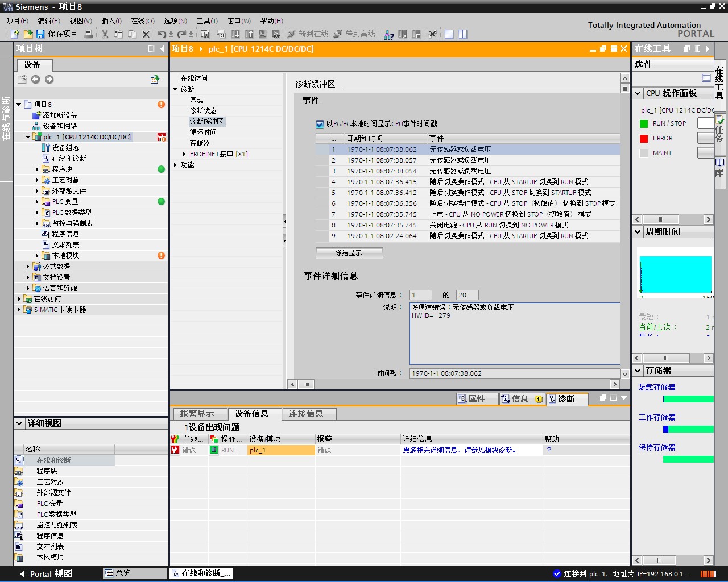Viewport: 728px width, 582px height.
Task: Click the stop CPU icon
Action: tap(416, 34)
